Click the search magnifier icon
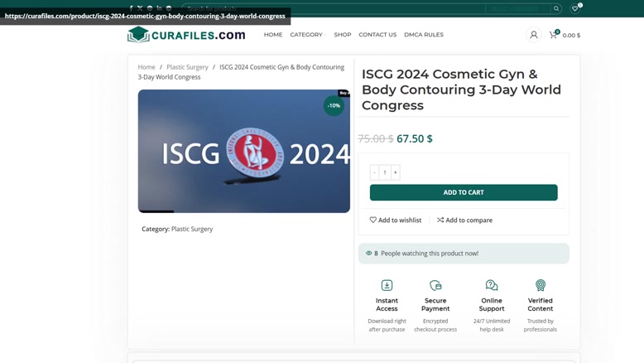 coord(556,8)
